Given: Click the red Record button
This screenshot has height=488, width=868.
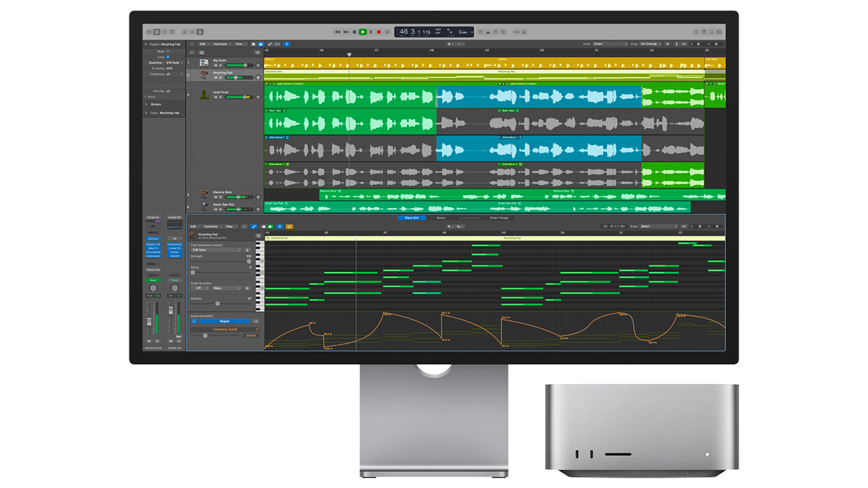Looking at the screenshot, I should 379,32.
